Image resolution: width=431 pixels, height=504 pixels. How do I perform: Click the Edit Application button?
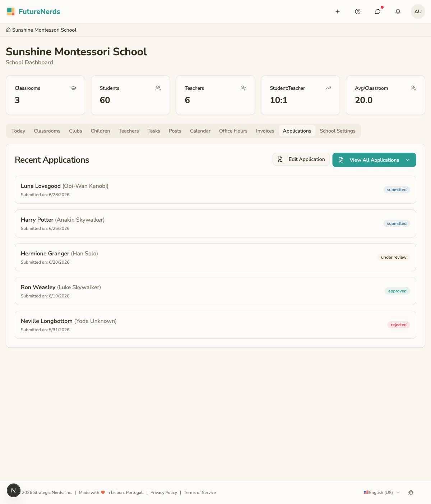click(x=301, y=159)
